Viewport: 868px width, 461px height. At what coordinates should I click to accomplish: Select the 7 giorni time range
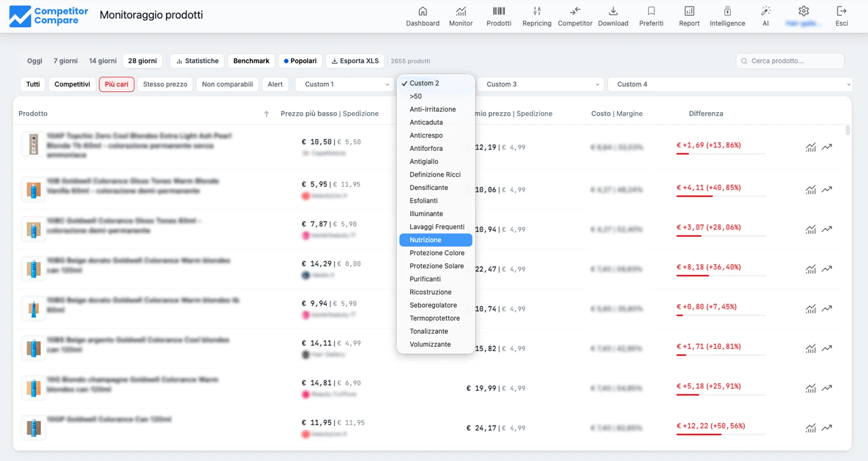coord(66,61)
